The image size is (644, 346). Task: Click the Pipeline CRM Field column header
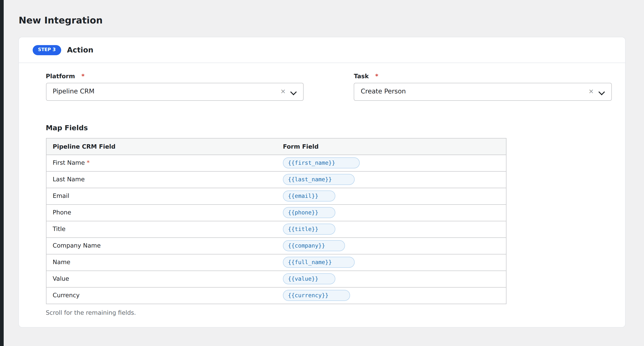tap(84, 147)
